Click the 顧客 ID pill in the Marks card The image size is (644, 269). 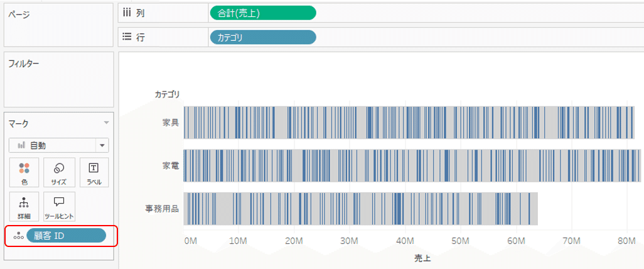(x=66, y=236)
